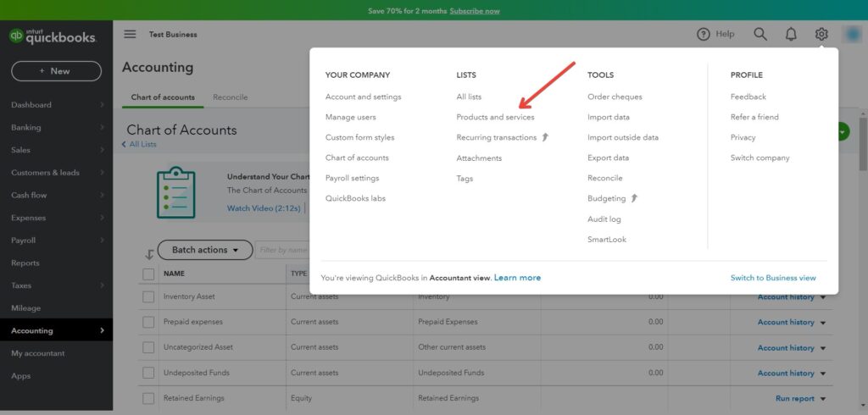Click the vertical page scrollbar
The width and height of the screenshot is (868, 415).
863,144
